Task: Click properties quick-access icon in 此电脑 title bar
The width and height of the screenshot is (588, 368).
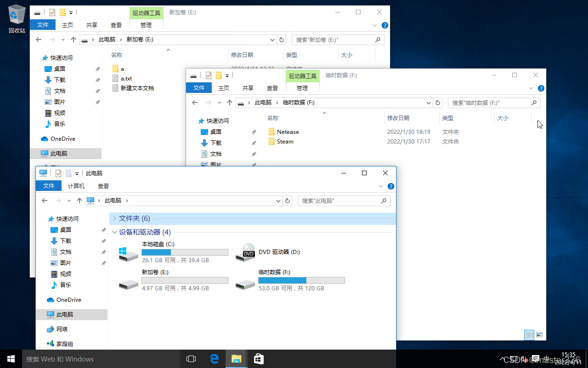Action: pos(58,173)
